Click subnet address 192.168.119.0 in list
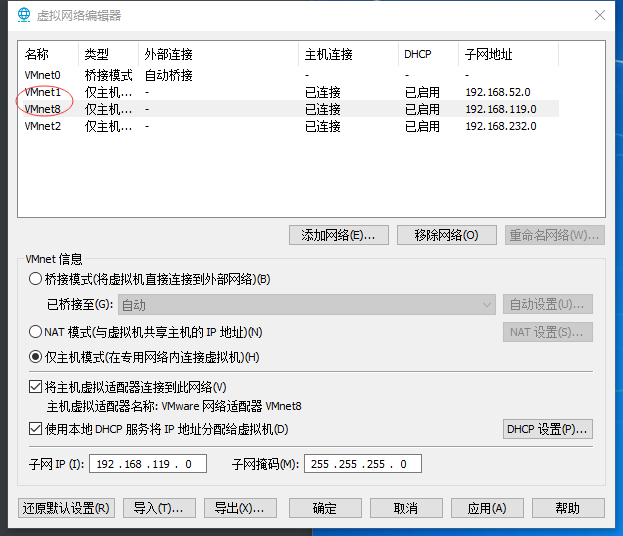The height and width of the screenshot is (536, 623). [x=501, y=109]
